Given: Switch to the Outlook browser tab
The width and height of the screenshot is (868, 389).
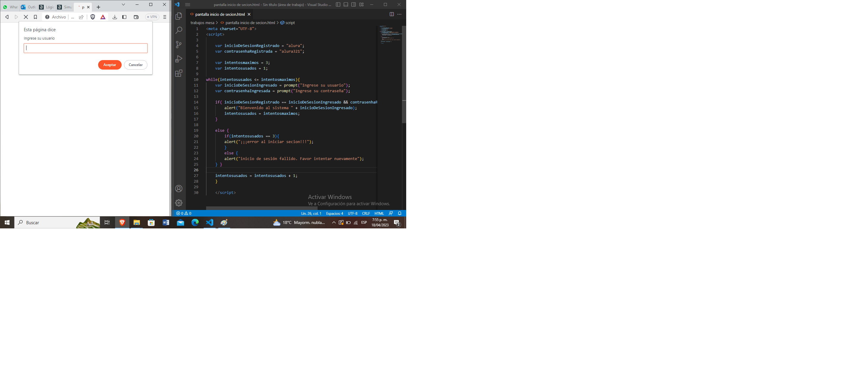Looking at the screenshot, I should coord(29,7).
